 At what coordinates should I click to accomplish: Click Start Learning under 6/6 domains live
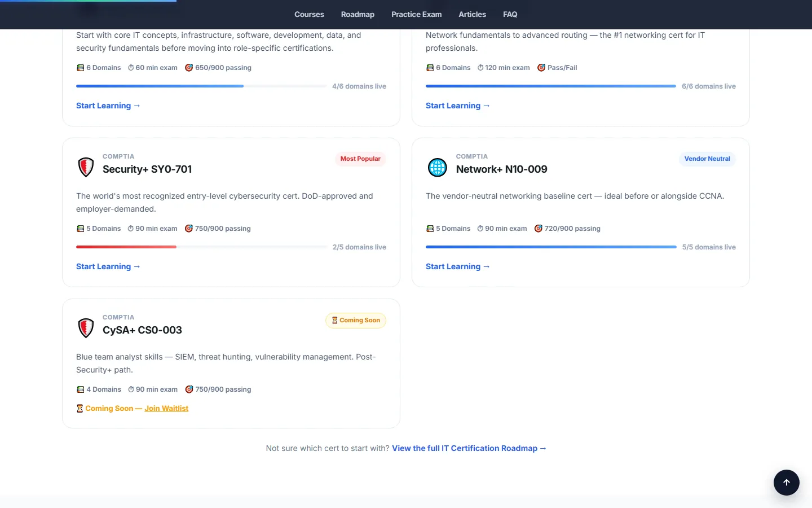point(458,106)
